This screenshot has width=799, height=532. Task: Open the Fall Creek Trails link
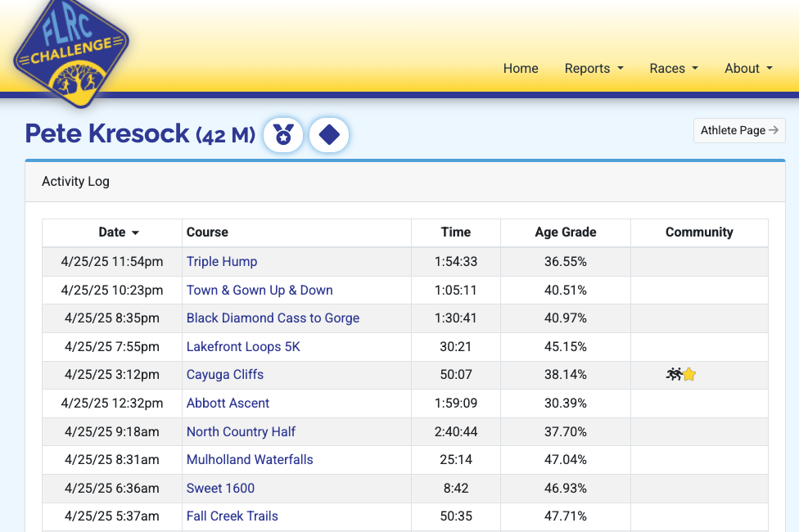click(x=232, y=516)
